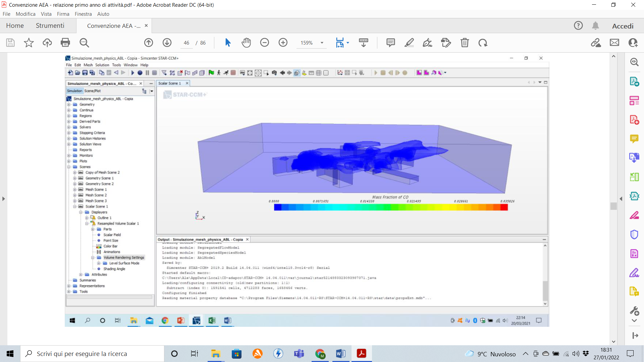This screenshot has width=644, height=362.
Task: Open the Create PDF tool in the right sidebar
Action: pos(634,120)
